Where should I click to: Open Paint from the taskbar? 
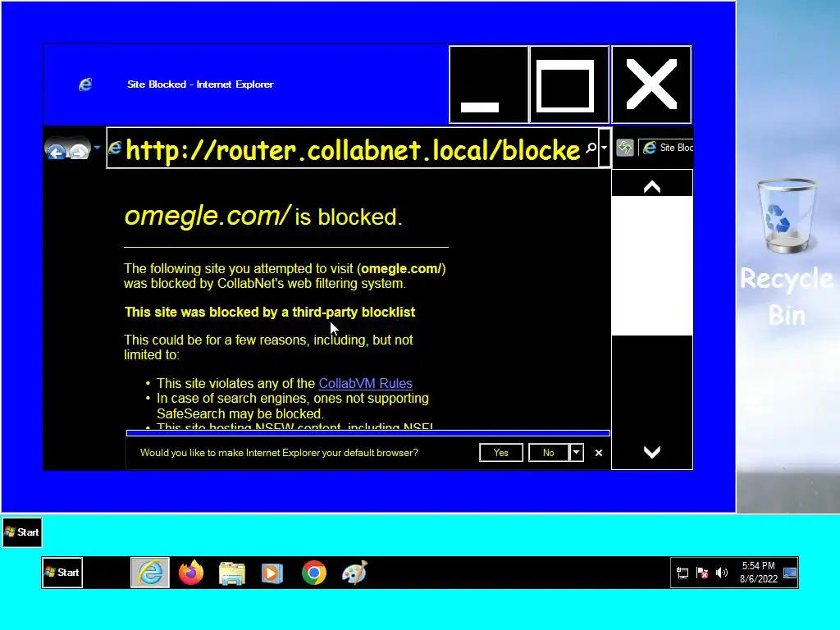354,573
